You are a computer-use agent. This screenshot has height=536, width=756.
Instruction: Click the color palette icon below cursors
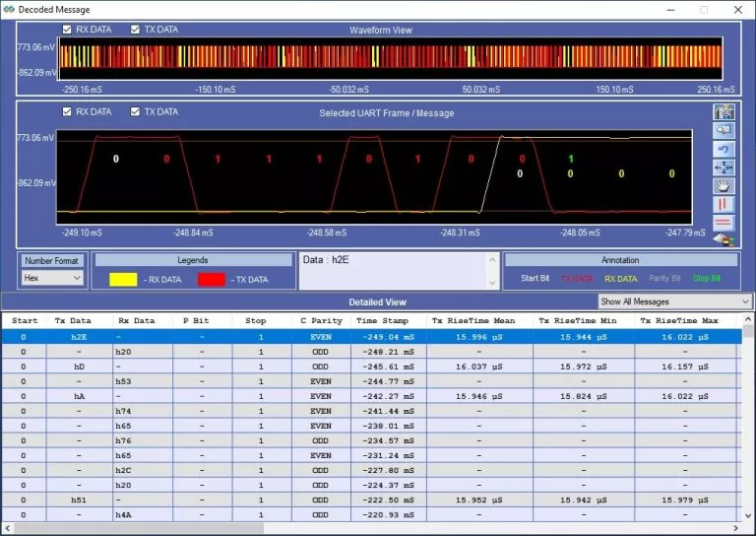click(x=723, y=239)
